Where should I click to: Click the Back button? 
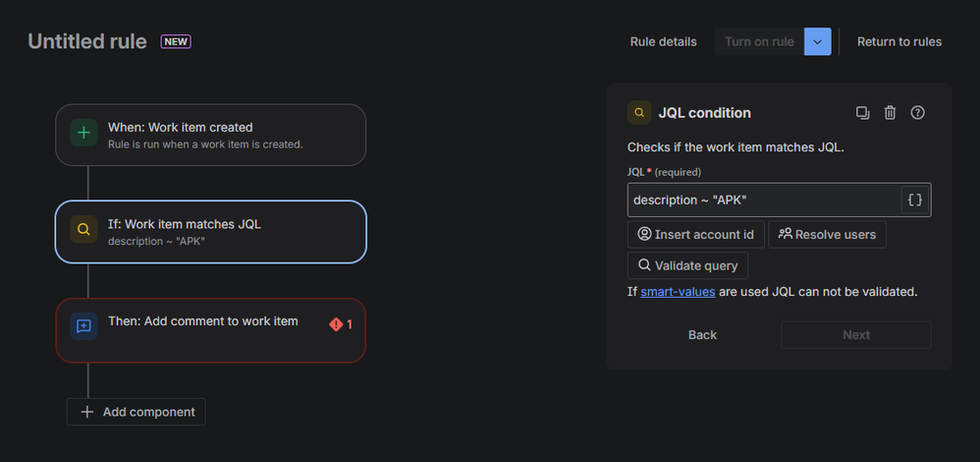tap(702, 335)
